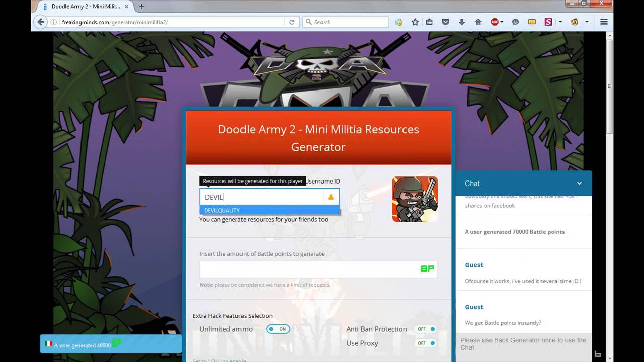Go back using the browser back arrow

41,22
